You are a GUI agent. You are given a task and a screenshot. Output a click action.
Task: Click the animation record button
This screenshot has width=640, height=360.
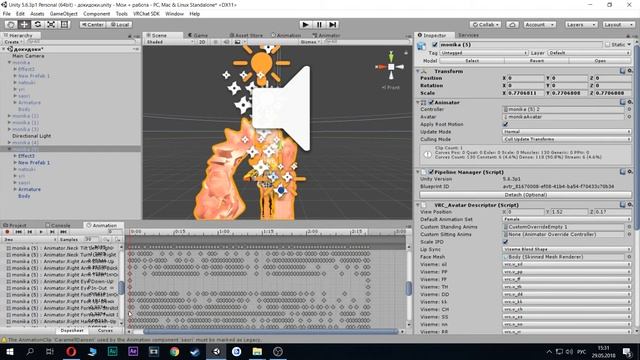coord(7,232)
